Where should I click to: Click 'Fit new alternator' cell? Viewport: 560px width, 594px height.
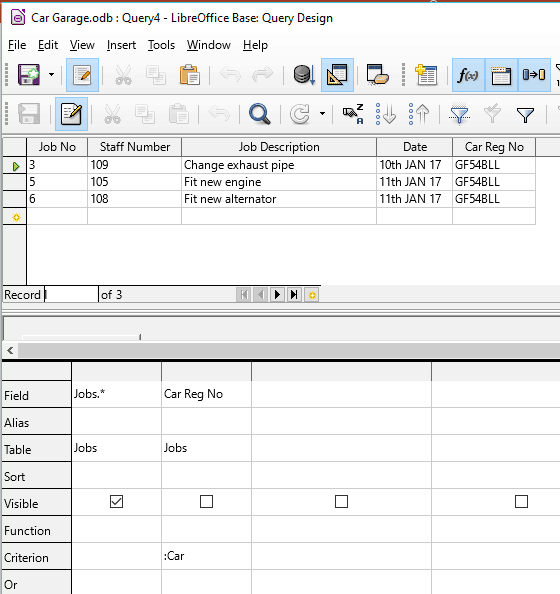(x=279, y=199)
